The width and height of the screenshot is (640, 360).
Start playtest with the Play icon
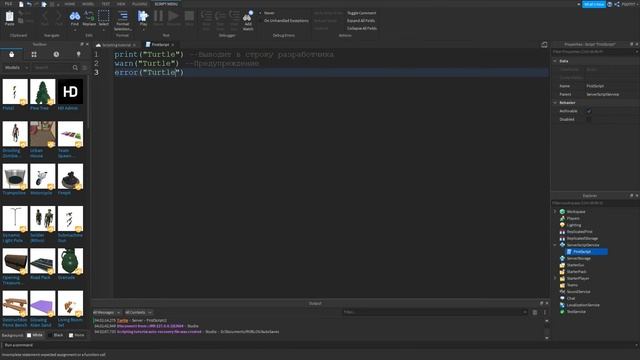143,16
